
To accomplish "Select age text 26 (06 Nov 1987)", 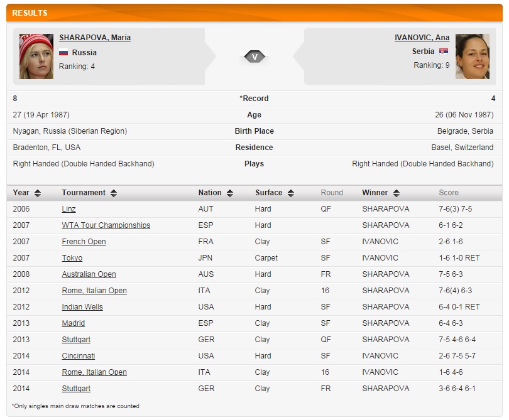I will 464,115.
